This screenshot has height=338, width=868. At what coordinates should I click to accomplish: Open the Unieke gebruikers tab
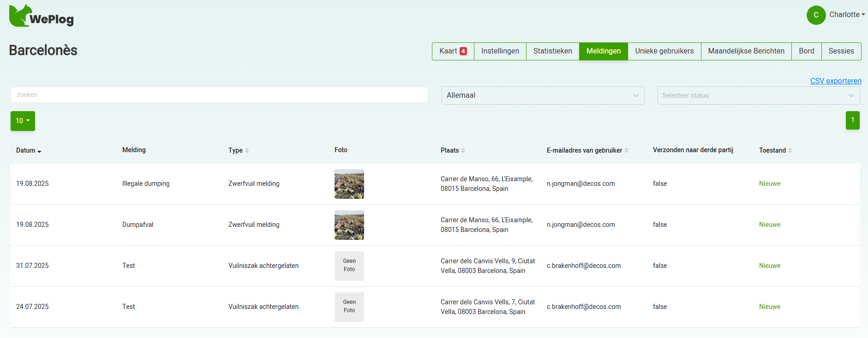[664, 51]
